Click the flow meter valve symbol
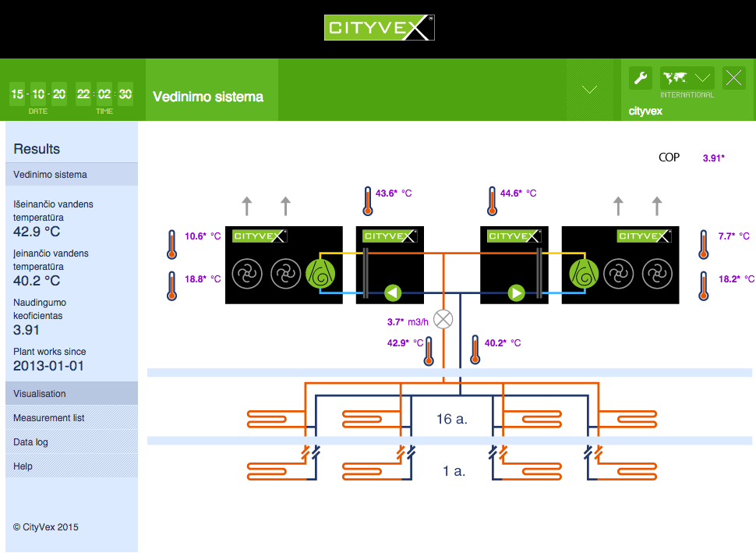Screen dimensions: 756x553 [x=443, y=319]
